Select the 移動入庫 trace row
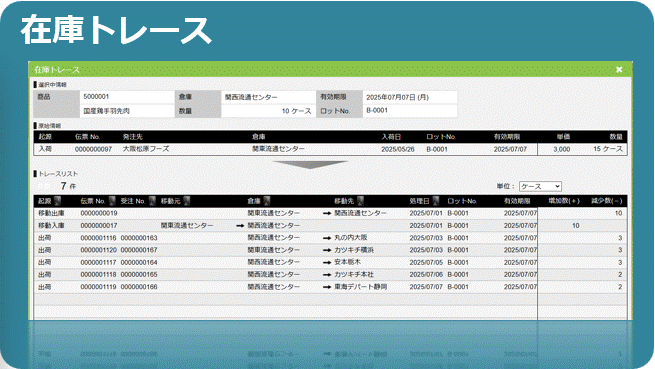 coord(330,226)
